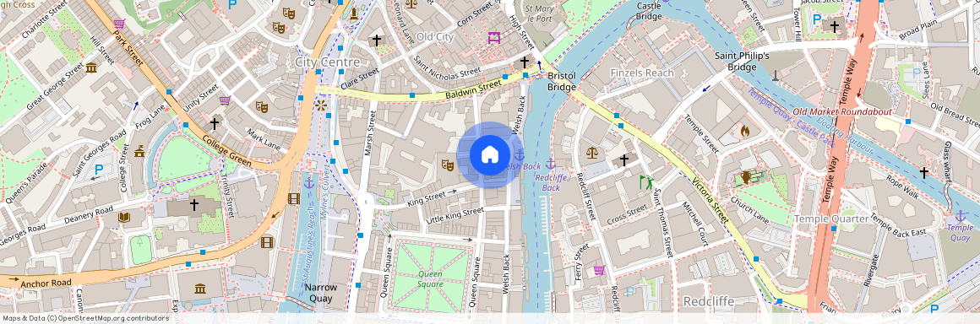This screenshot has height=324, width=980.
Task: Select the Great George Street label
Action: click(x=55, y=87)
